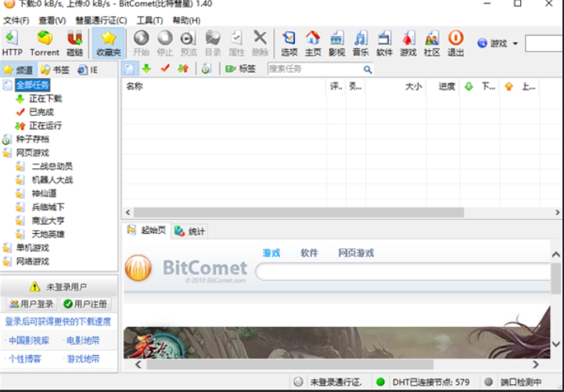Filter completed tasks with red checkmark
Image resolution: width=564 pixels, height=392 pixels.
click(165, 68)
